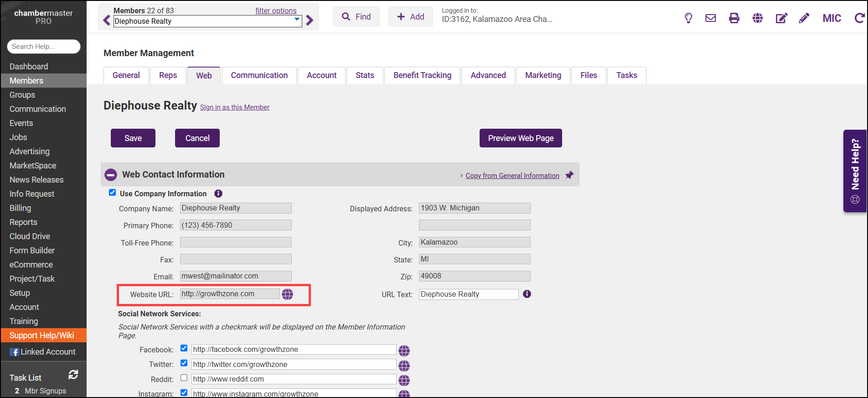Switch to the Communication tab
The image size is (868, 398).
click(259, 75)
